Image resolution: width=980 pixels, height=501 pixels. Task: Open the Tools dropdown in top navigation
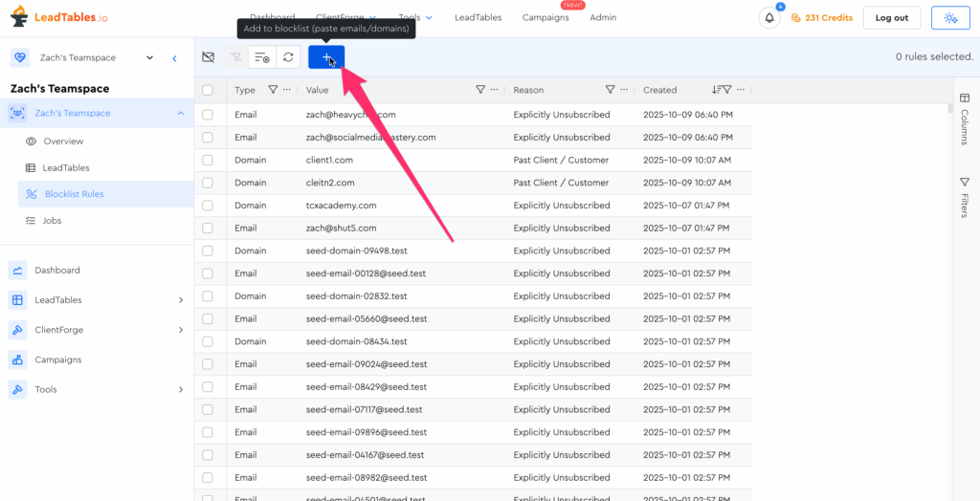tap(415, 17)
